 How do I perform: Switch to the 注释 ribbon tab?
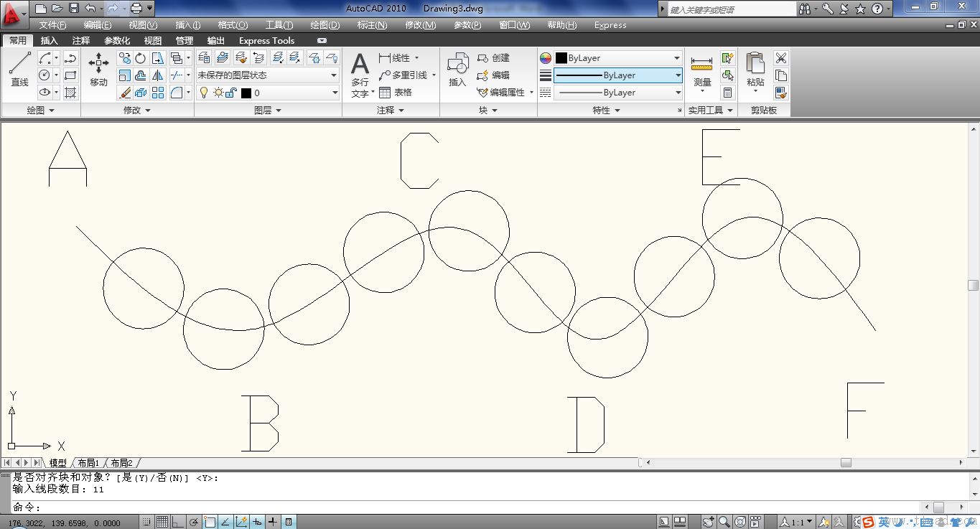pos(81,41)
